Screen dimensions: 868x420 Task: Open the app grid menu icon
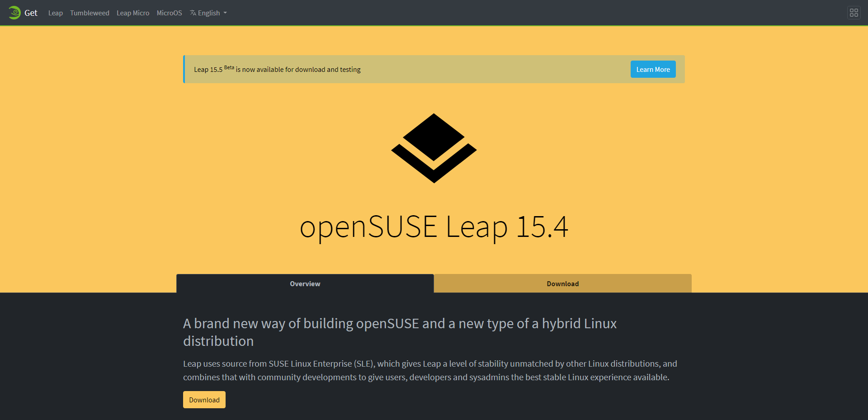(x=854, y=13)
